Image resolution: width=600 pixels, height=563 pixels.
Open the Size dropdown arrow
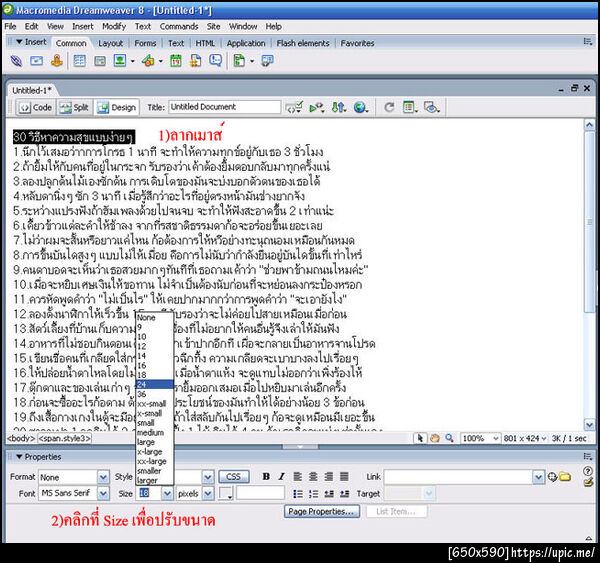click(167, 494)
